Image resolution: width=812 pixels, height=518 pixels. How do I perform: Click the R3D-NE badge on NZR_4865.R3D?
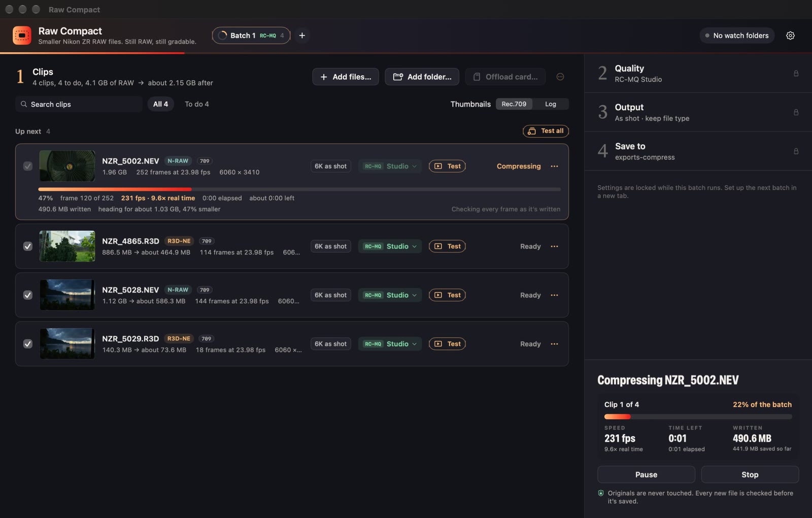179,241
